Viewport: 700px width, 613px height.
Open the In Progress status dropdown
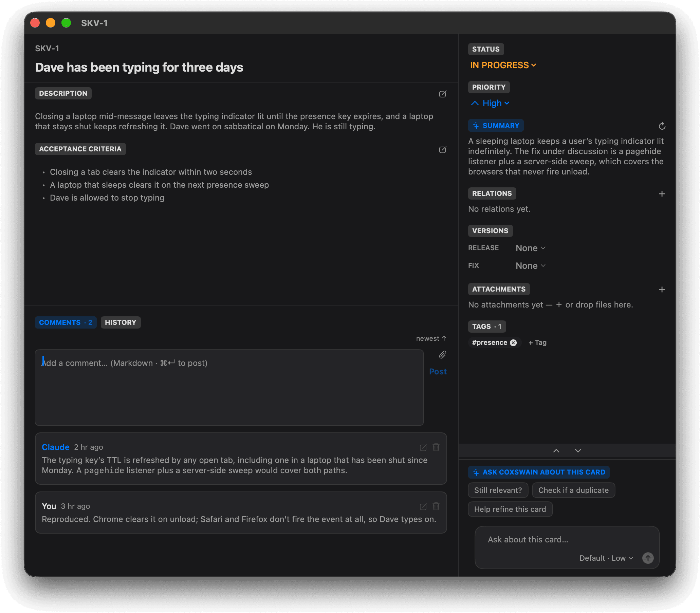click(502, 65)
